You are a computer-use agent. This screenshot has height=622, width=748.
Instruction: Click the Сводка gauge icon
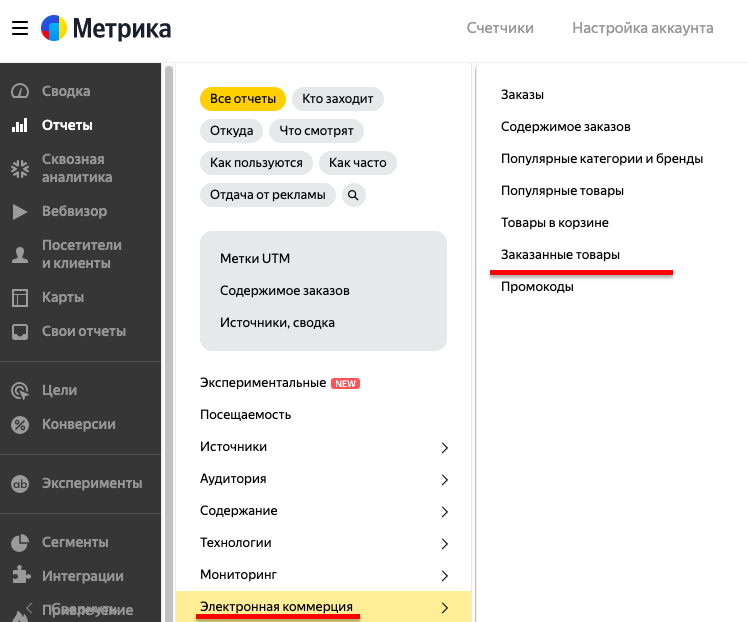point(20,91)
